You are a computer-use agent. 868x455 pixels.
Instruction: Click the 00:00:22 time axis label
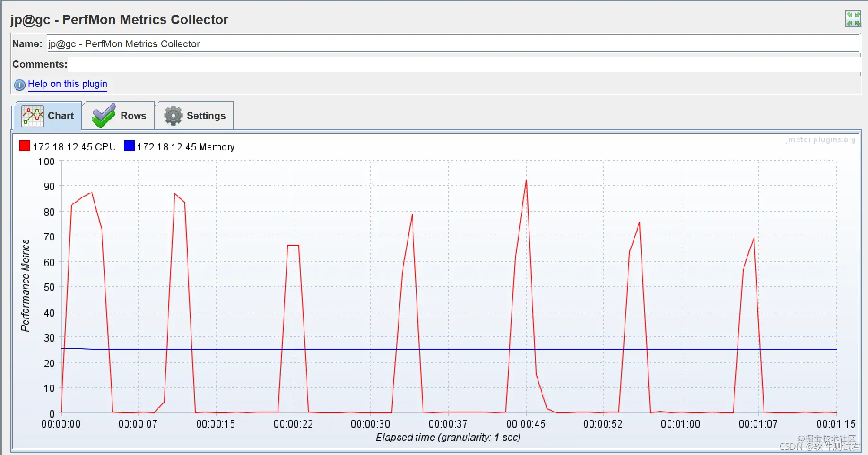294,424
